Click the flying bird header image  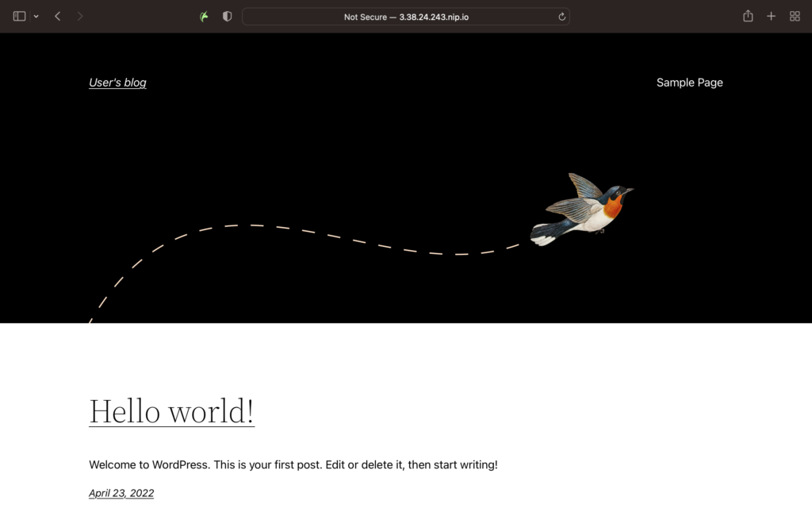pos(581,210)
